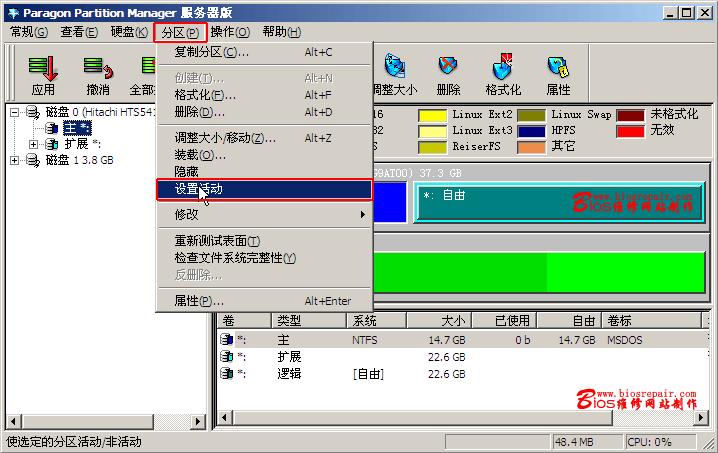This screenshot has height=453, width=718.
Task: Select the 主 *: tree item
Action: (77, 128)
